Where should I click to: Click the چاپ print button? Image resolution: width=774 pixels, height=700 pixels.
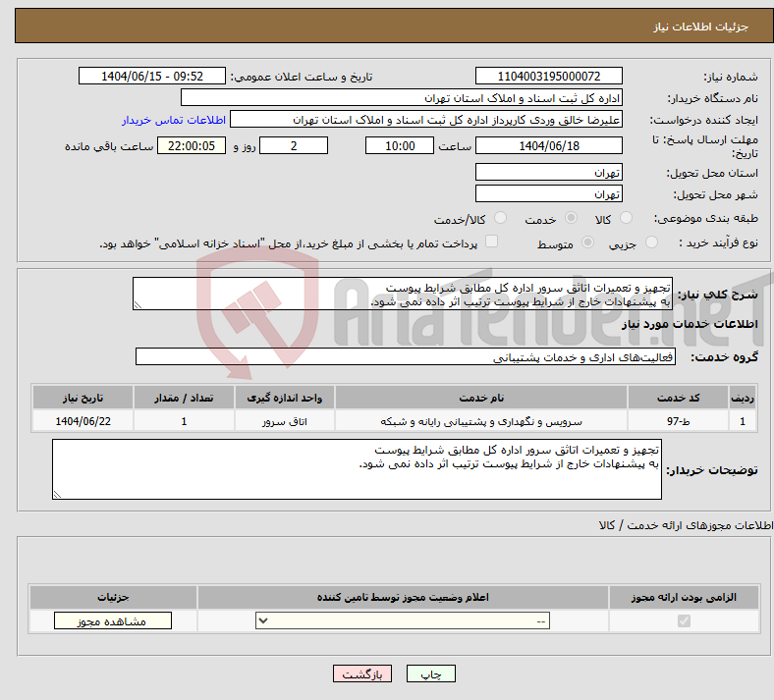(430, 673)
